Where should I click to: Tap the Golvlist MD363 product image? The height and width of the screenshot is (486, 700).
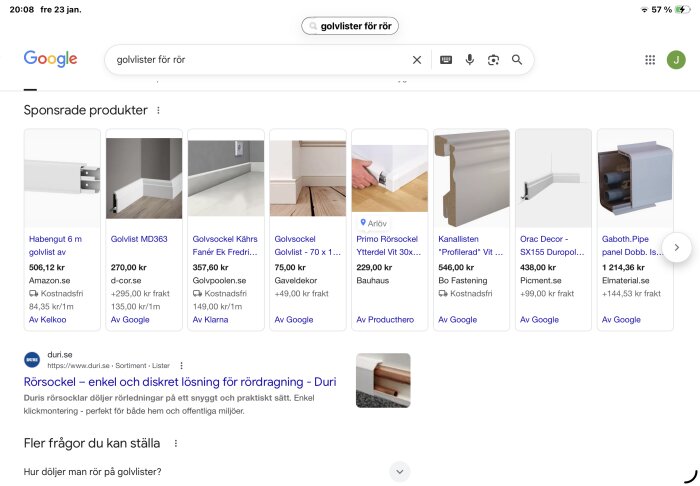tap(144, 179)
